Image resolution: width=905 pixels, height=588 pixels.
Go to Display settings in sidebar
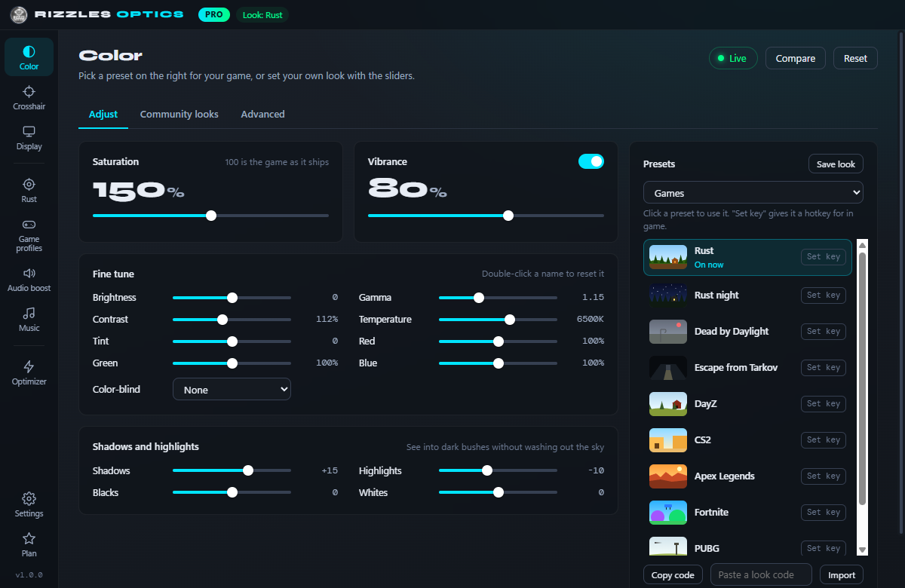29,138
